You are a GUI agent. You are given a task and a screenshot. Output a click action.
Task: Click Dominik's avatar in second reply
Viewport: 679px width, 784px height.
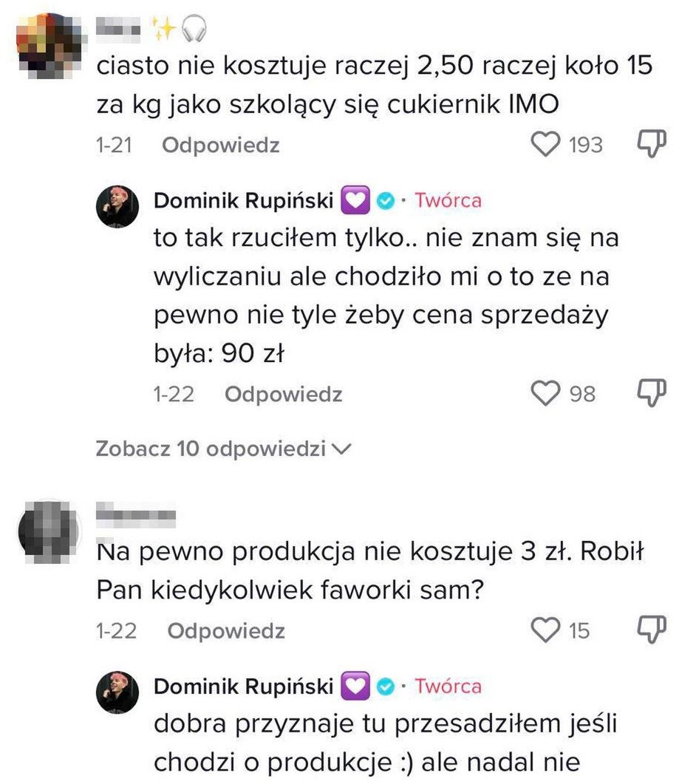point(118,692)
